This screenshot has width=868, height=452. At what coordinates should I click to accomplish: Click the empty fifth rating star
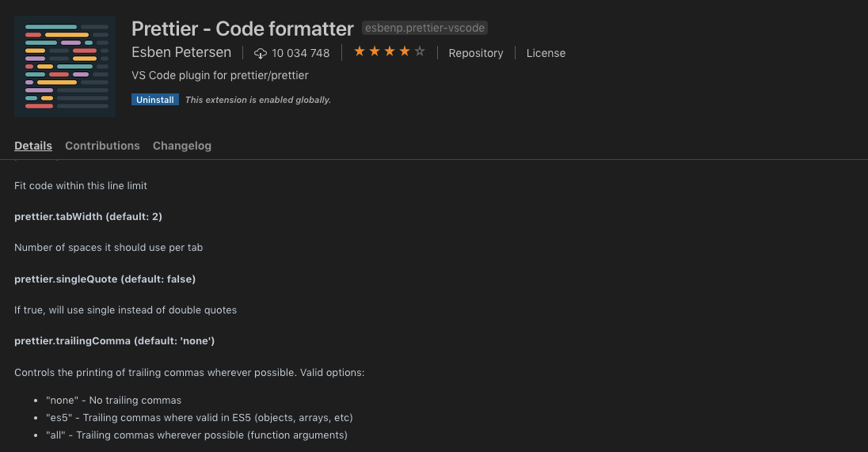click(x=420, y=51)
